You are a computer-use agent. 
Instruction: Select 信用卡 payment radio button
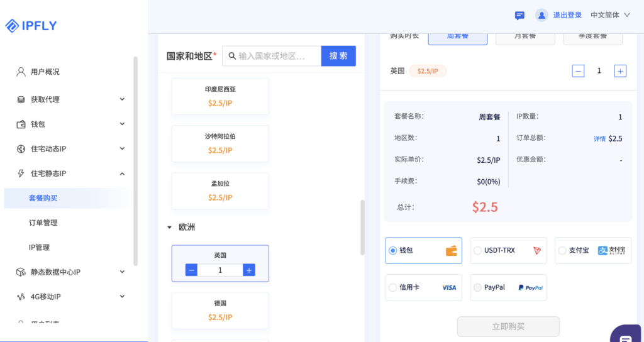pos(393,288)
